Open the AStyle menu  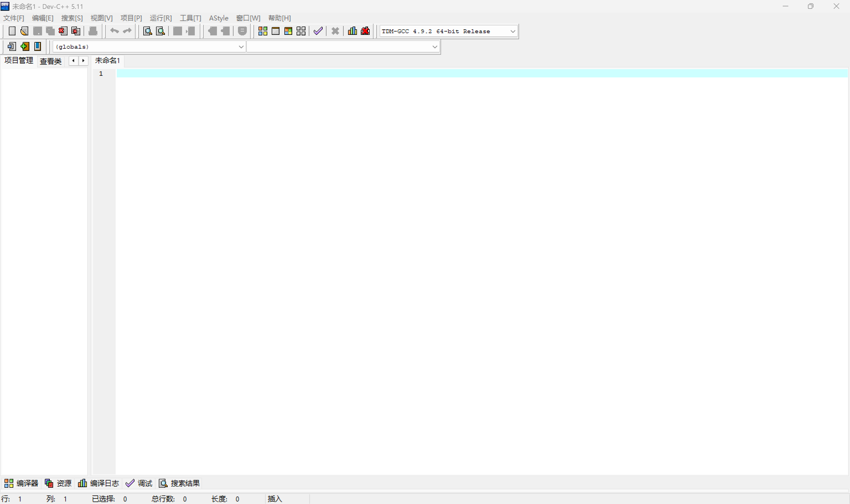[x=219, y=18]
